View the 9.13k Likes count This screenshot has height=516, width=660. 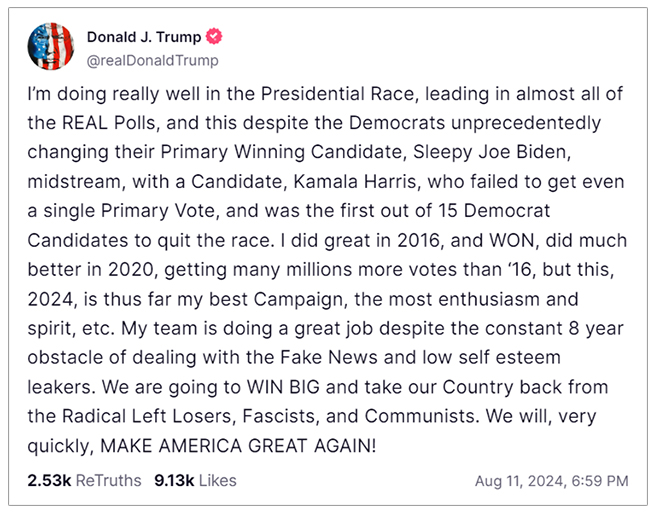coord(174,480)
